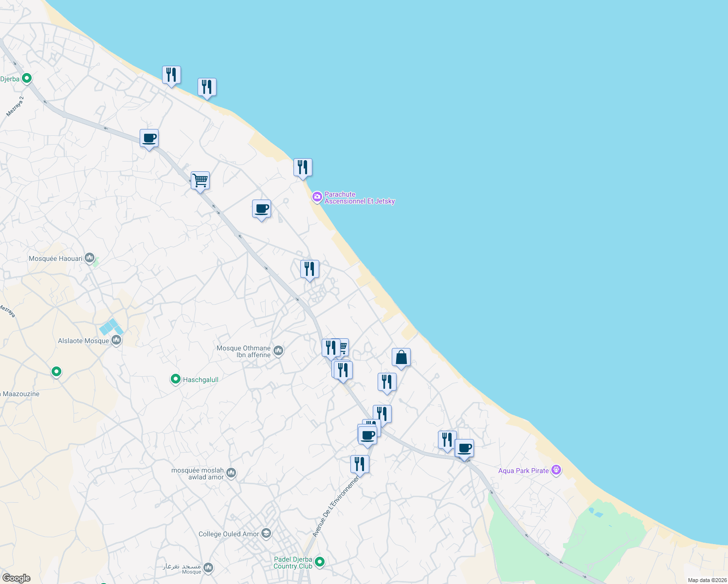Open the shopping cart supermarket marker
Screen dimensions: 728x584
coord(200,180)
